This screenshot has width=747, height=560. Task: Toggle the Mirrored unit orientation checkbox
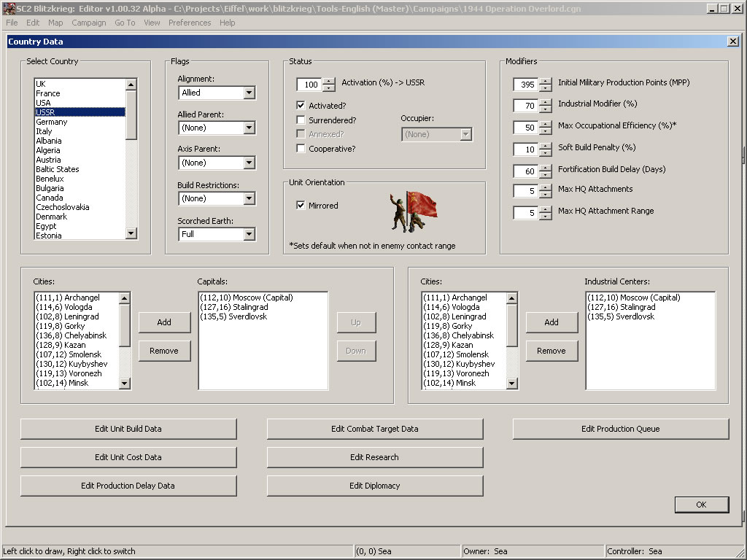tap(301, 205)
